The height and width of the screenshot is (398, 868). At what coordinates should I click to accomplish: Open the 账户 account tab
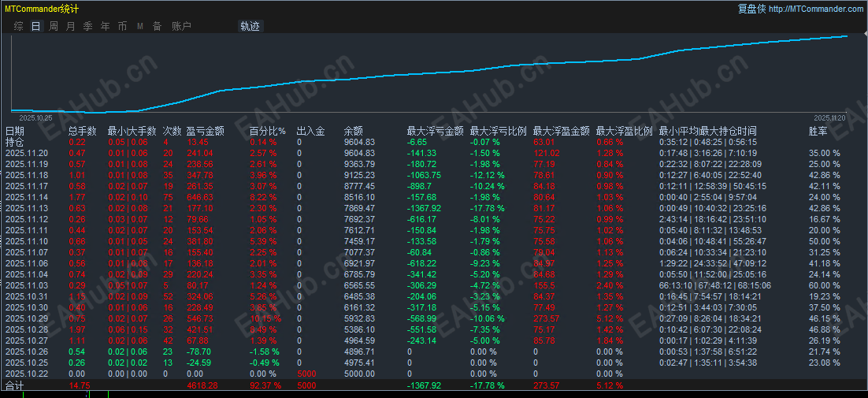pos(182,26)
